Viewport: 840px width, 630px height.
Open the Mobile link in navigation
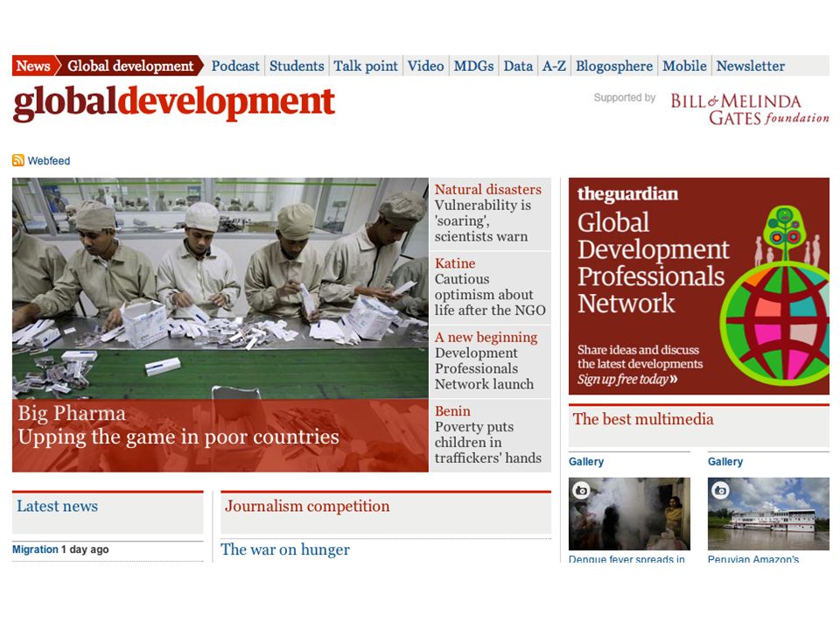click(x=684, y=66)
